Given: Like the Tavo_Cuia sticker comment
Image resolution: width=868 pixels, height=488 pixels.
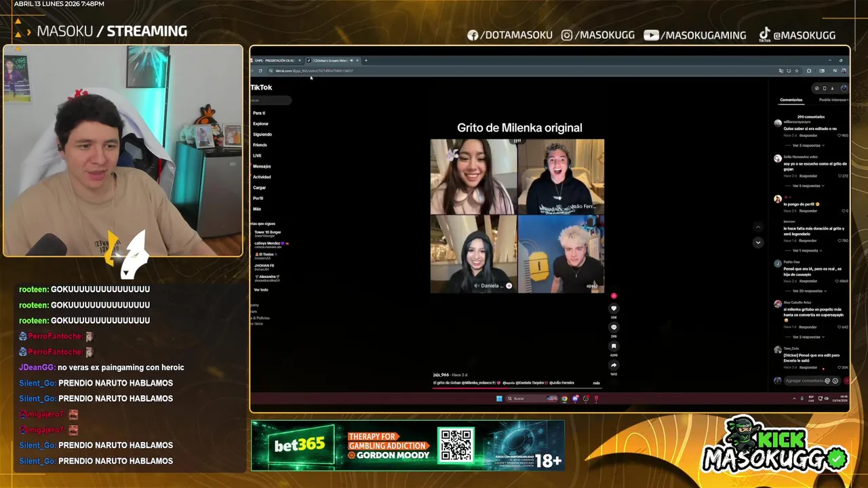Looking at the screenshot, I should 841,367.
